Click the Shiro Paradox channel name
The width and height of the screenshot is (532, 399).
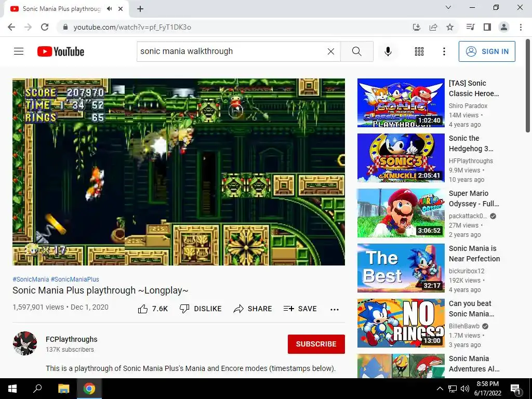click(468, 106)
